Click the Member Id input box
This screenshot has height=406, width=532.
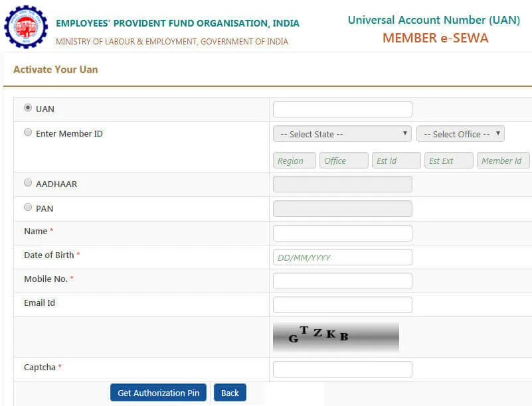(x=503, y=160)
